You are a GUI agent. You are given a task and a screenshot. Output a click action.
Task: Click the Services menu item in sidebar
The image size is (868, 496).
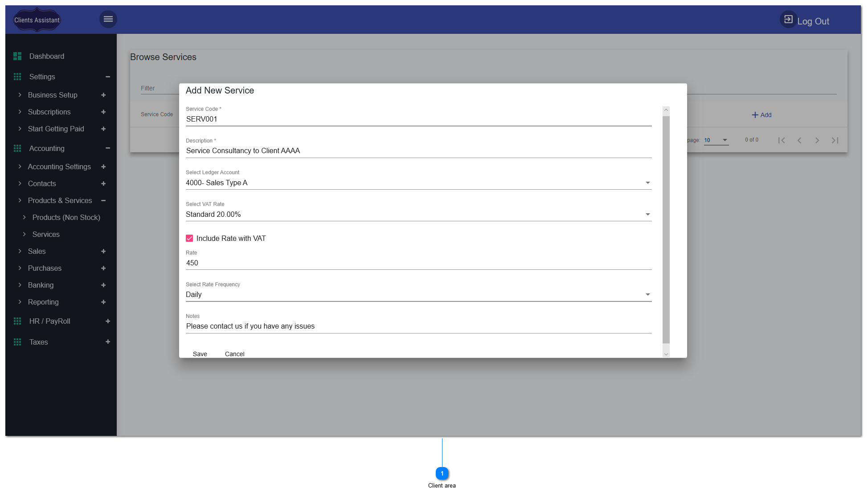coord(46,234)
